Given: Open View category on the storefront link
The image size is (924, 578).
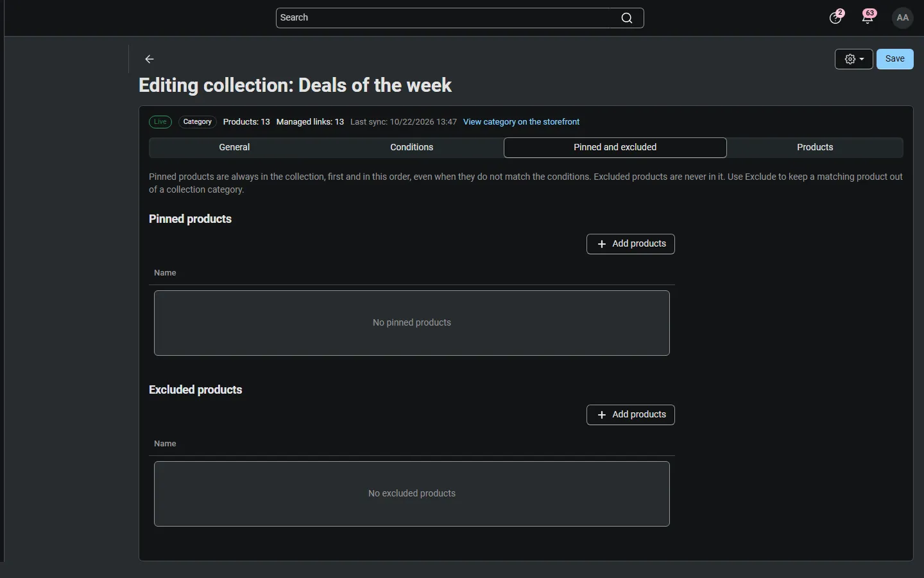Looking at the screenshot, I should pyautogui.click(x=522, y=122).
